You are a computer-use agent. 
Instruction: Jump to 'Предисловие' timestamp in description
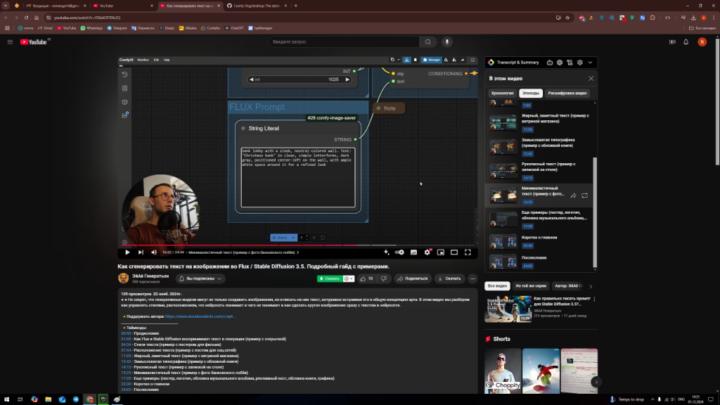click(126, 333)
